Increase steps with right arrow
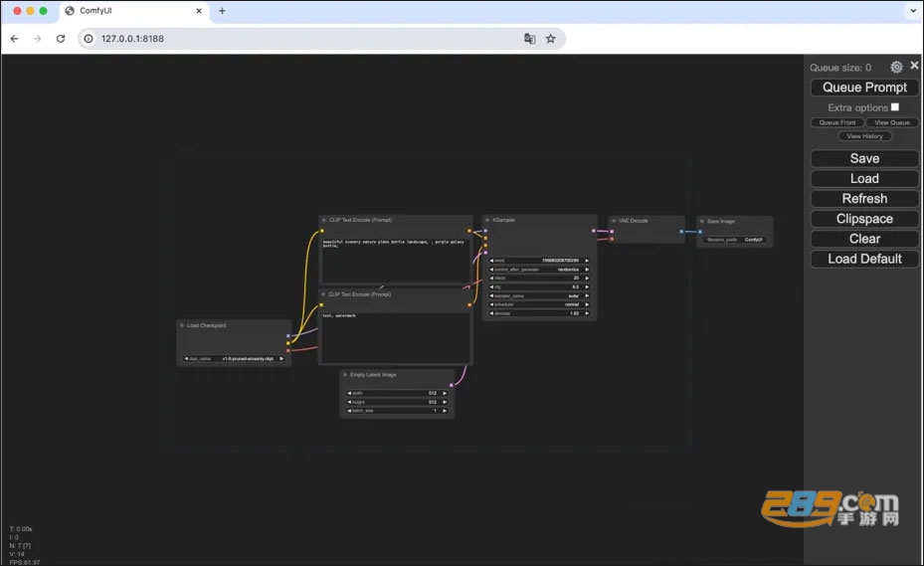The image size is (924, 566). click(587, 279)
